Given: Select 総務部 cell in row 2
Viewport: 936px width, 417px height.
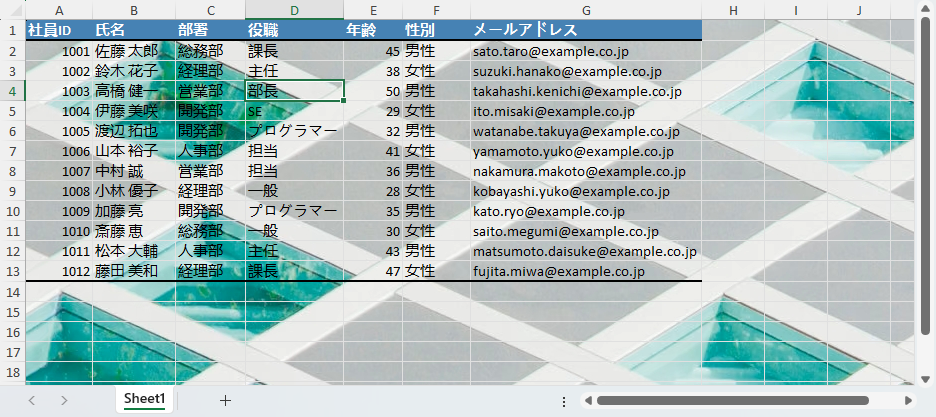Looking at the screenshot, I should [210, 51].
